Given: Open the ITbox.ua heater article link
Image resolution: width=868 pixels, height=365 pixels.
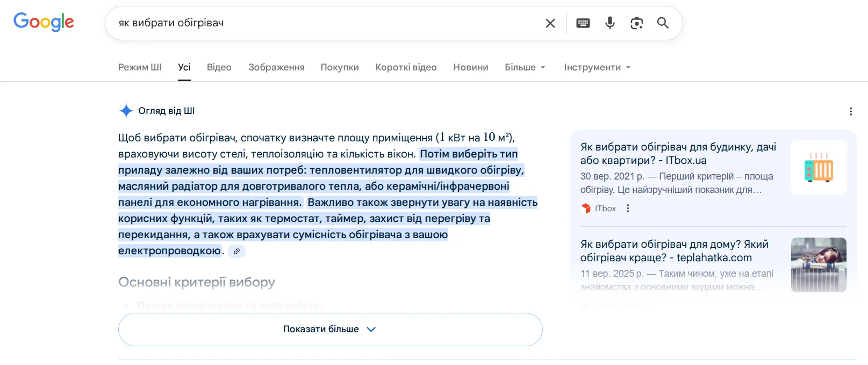Looking at the screenshot, I should click(678, 154).
